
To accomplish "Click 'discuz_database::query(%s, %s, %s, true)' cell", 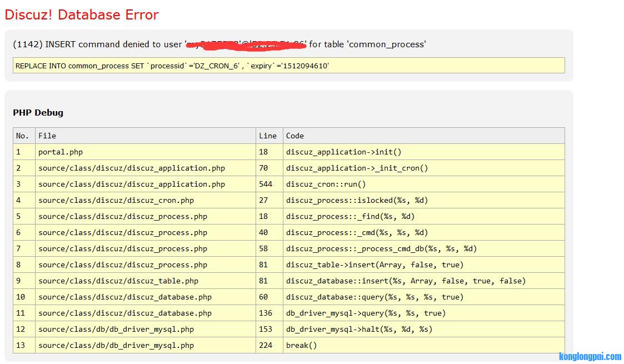I will (424, 297).
